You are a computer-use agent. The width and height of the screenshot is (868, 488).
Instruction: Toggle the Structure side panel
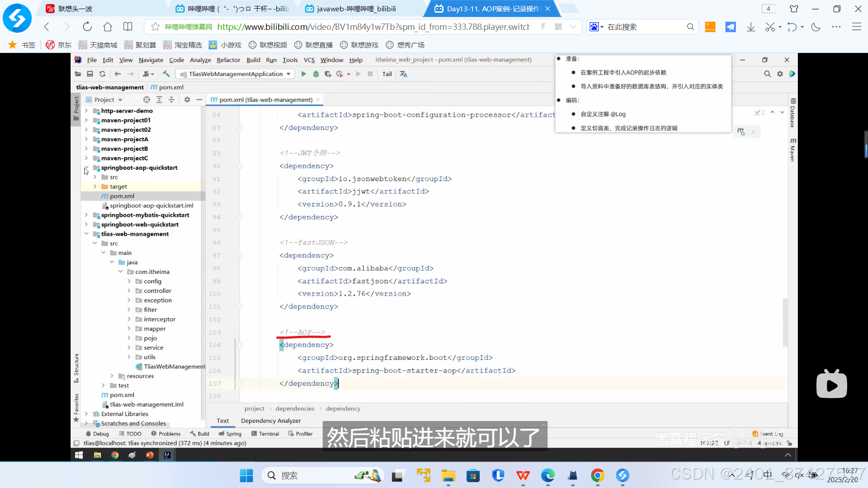point(76,368)
